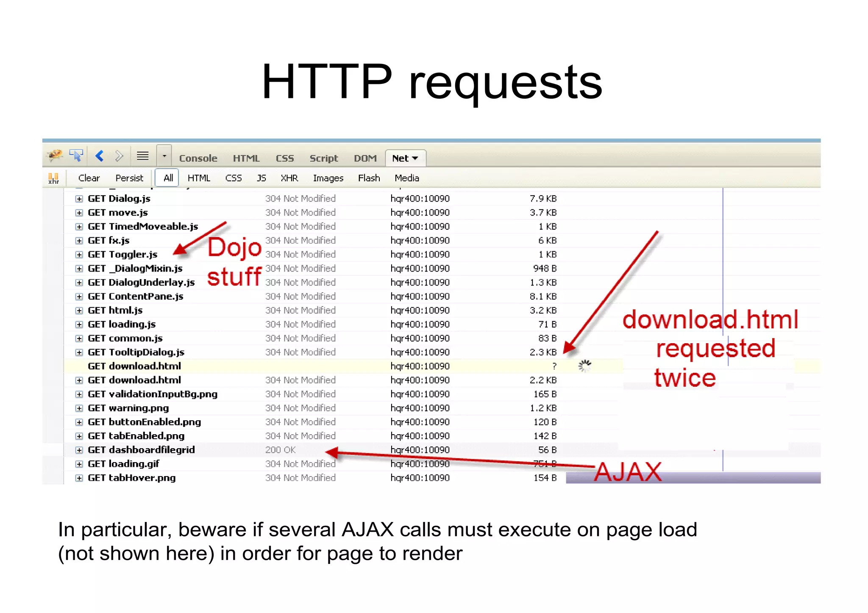Click the 948 B size value
The image size is (868, 613).
[x=545, y=269]
